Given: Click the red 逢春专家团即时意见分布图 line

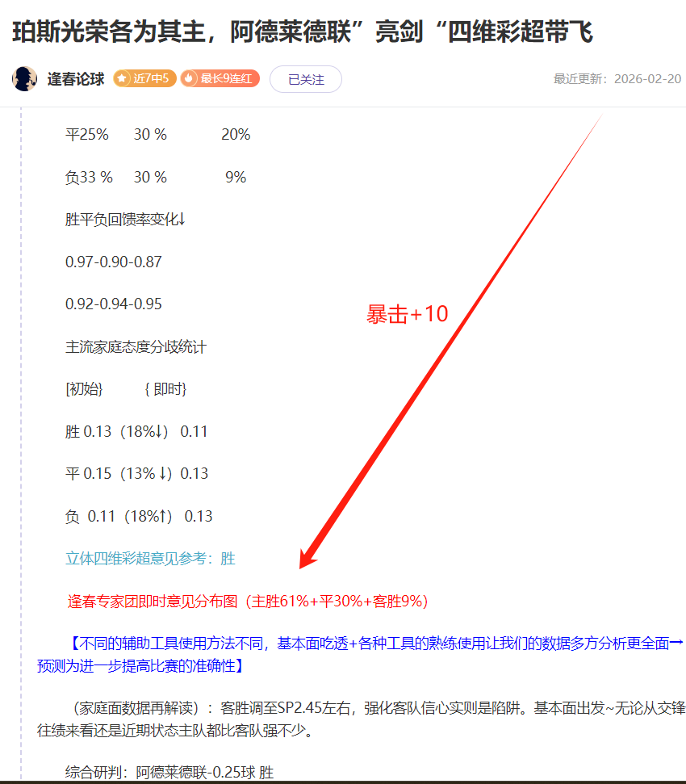Looking at the screenshot, I should pos(248,602).
